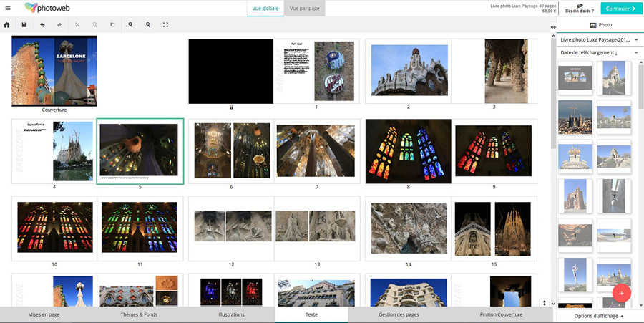
Task: Expand Options d'affichage
Action: [599, 316]
